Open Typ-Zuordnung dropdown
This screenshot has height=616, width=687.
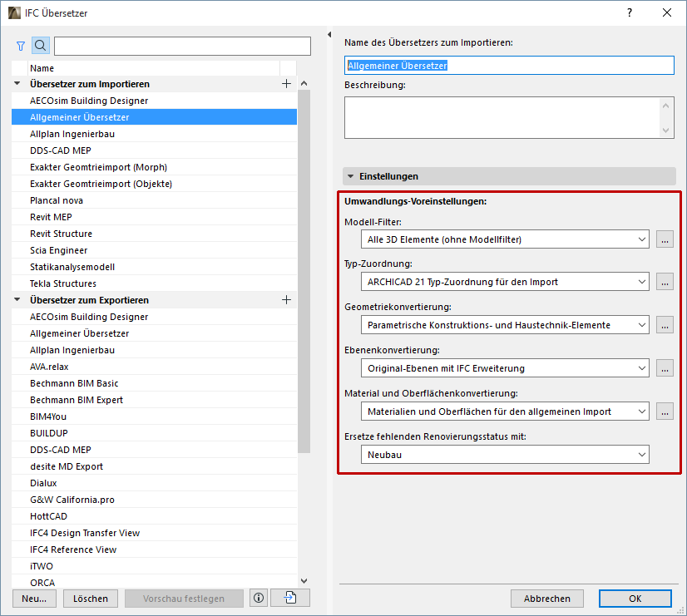coord(505,282)
